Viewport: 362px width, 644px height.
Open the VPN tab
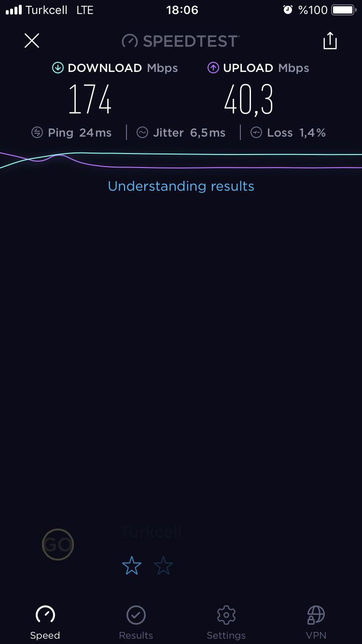(316, 623)
